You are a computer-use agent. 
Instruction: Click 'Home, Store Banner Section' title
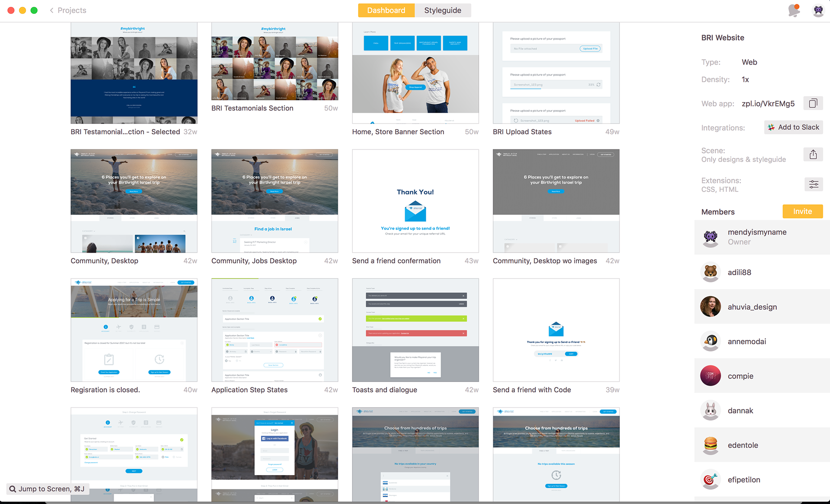click(398, 132)
